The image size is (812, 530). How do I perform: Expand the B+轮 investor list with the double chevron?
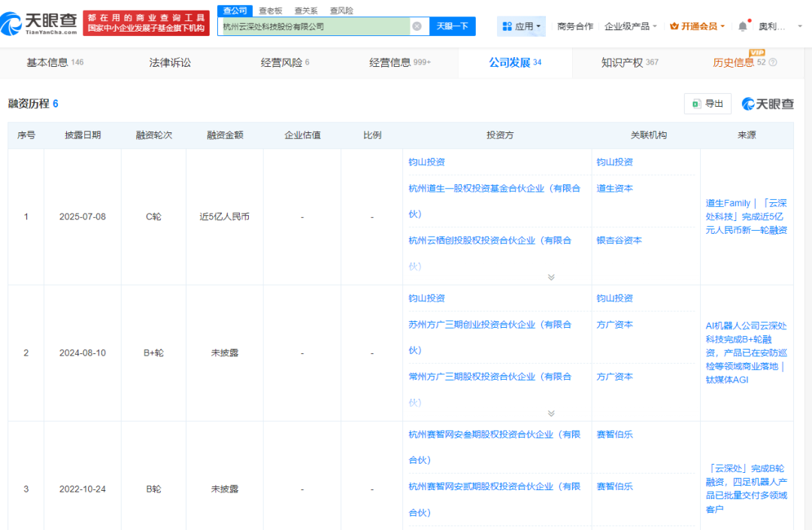coord(551,413)
